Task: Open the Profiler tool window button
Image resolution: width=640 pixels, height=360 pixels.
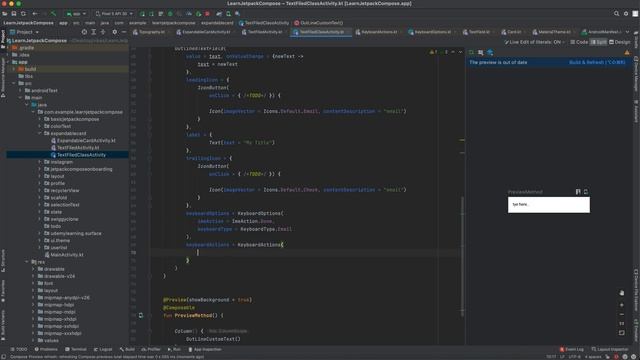Action: tap(151, 349)
